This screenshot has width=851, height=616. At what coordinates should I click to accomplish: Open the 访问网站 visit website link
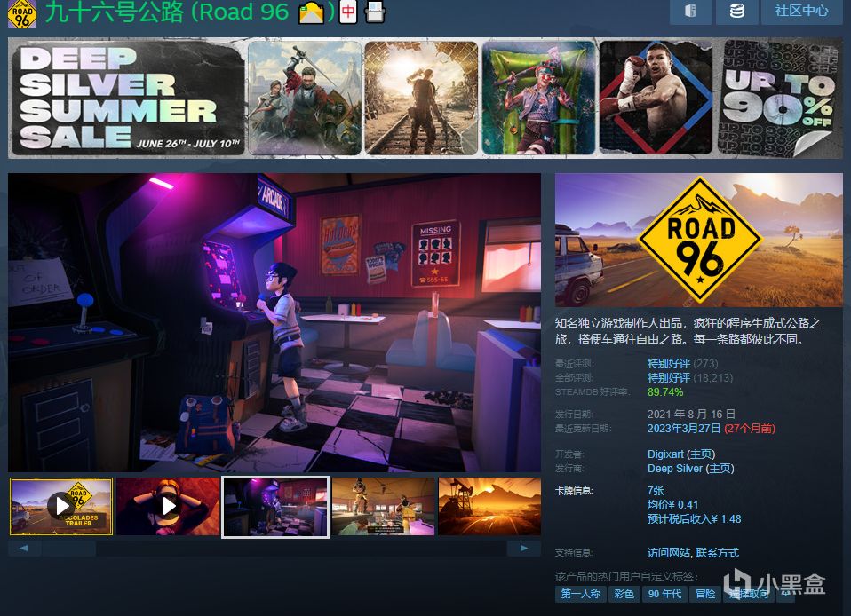click(669, 553)
